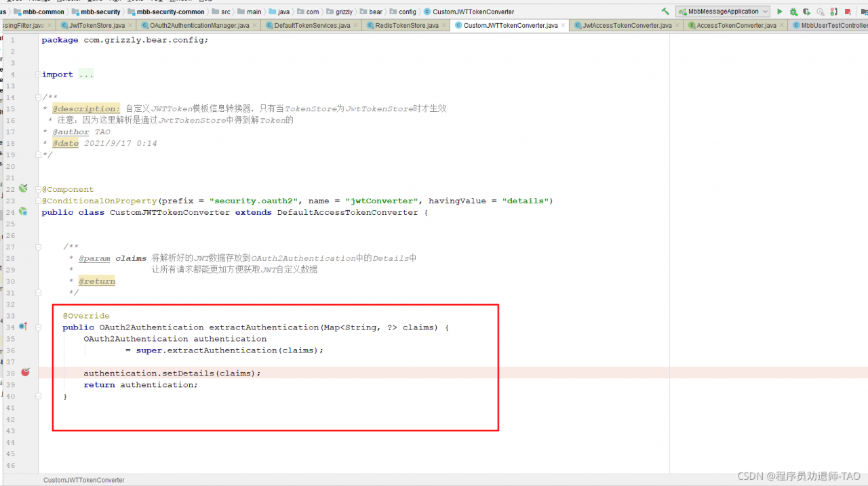Click the @param claims Javadoc tag
Screen dimensions: 868x486
click(x=113, y=258)
